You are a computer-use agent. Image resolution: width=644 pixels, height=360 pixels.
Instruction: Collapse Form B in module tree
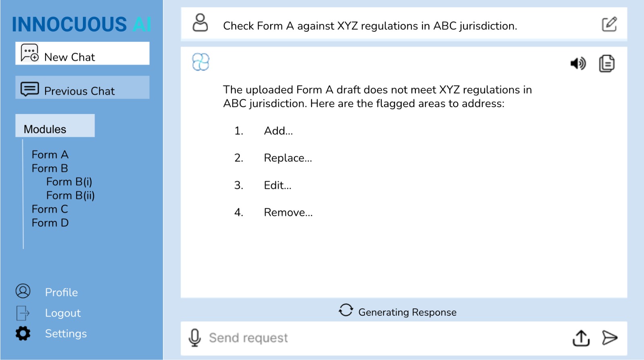point(50,168)
